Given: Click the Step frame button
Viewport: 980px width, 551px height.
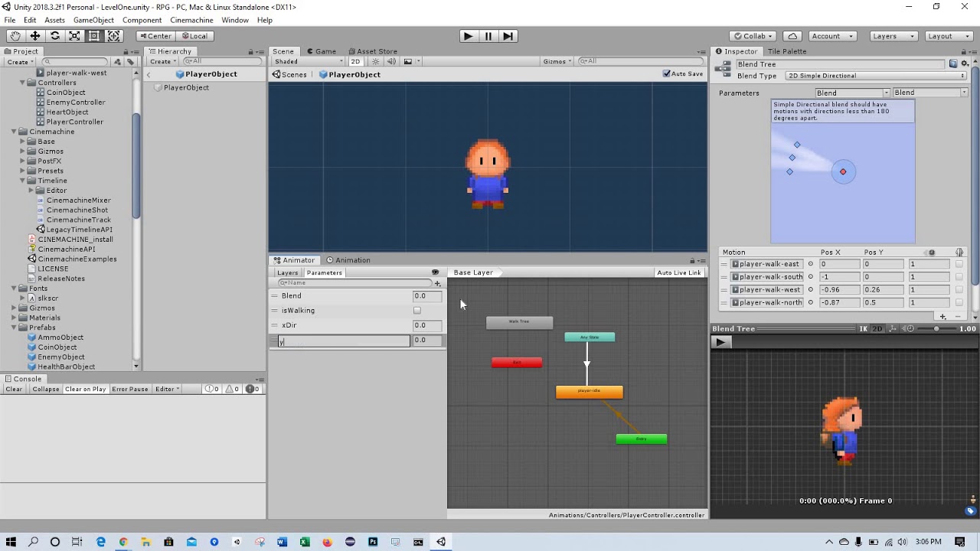Looking at the screenshot, I should pyautogui.click(x=508, y=36).
